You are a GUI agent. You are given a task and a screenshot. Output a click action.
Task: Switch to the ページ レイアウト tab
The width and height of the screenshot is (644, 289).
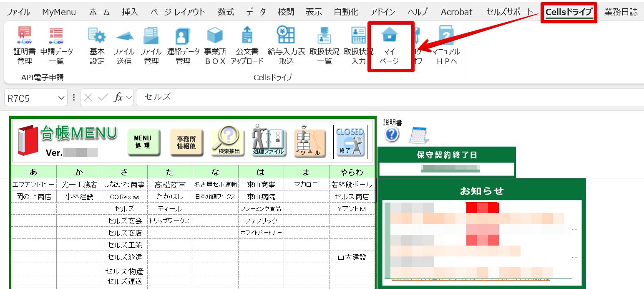178,12
